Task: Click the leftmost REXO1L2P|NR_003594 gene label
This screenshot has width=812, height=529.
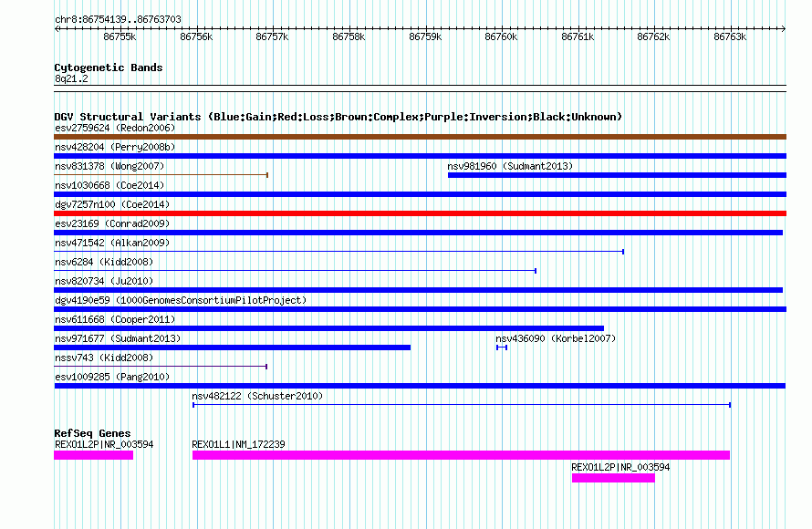Action: point(104,444)
